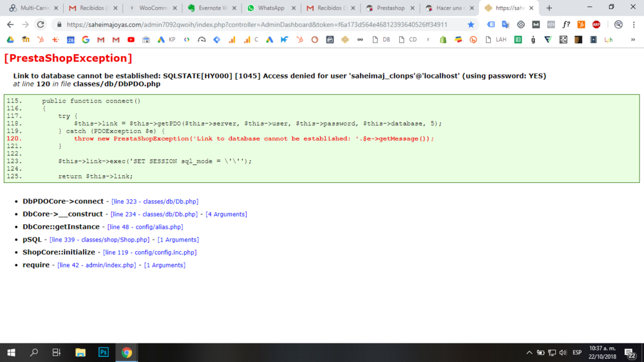Expand the 4 Arguments link

[x=226, y=214]
